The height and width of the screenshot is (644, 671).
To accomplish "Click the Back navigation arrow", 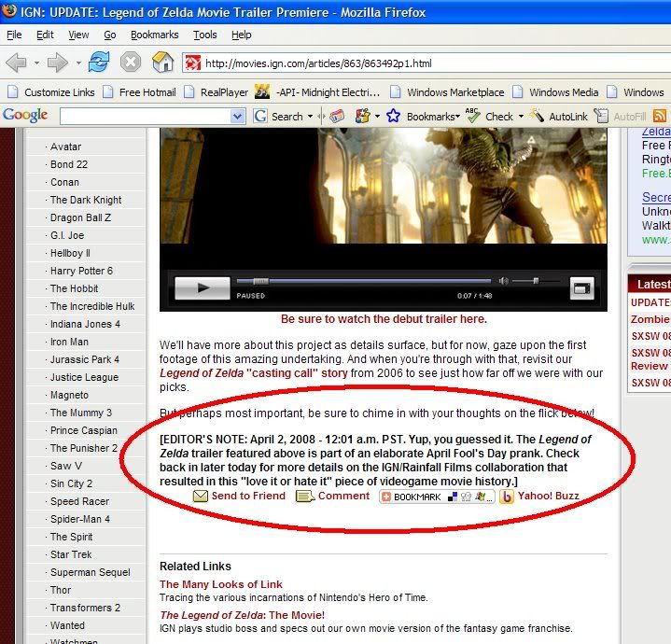I will (17, 63).
